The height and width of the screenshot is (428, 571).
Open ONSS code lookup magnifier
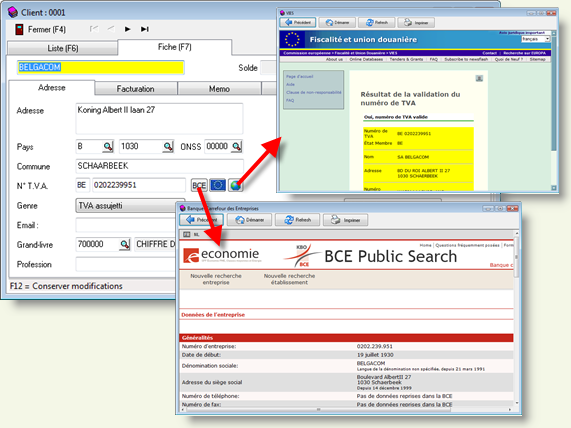(237, 146)
